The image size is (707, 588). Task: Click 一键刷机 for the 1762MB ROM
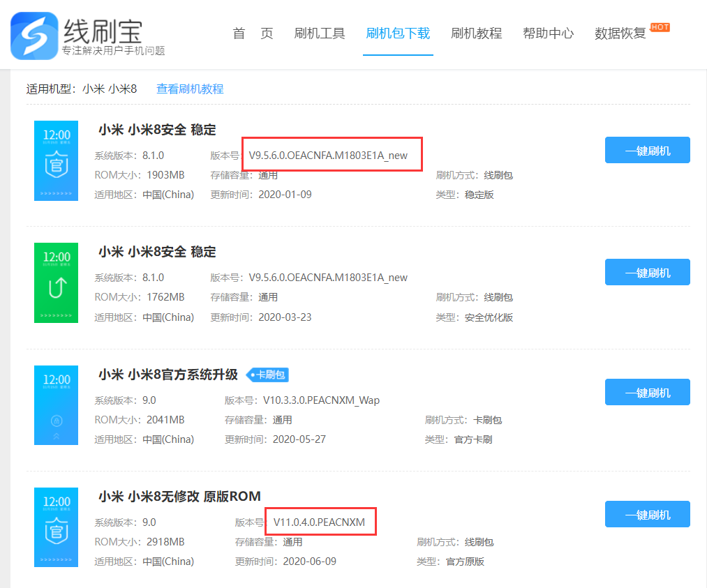pyautogui.click(x=648, y=272)
